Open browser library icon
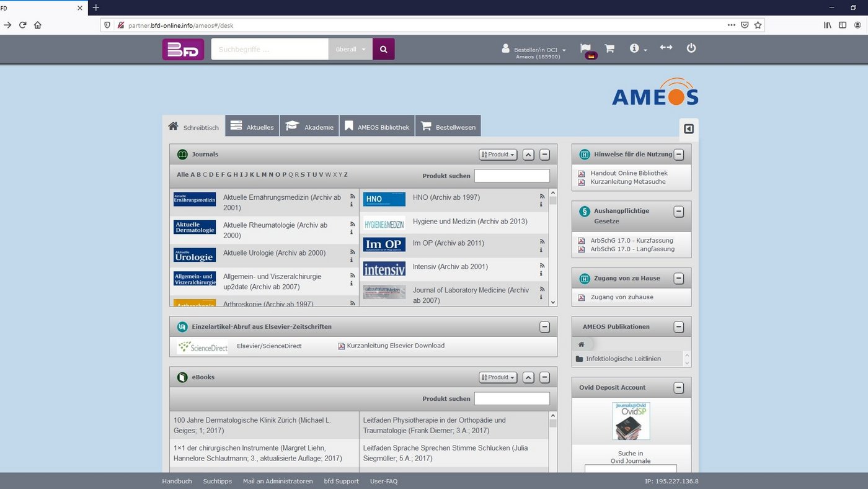The image size is (868, 489). (x=827, y=25)
